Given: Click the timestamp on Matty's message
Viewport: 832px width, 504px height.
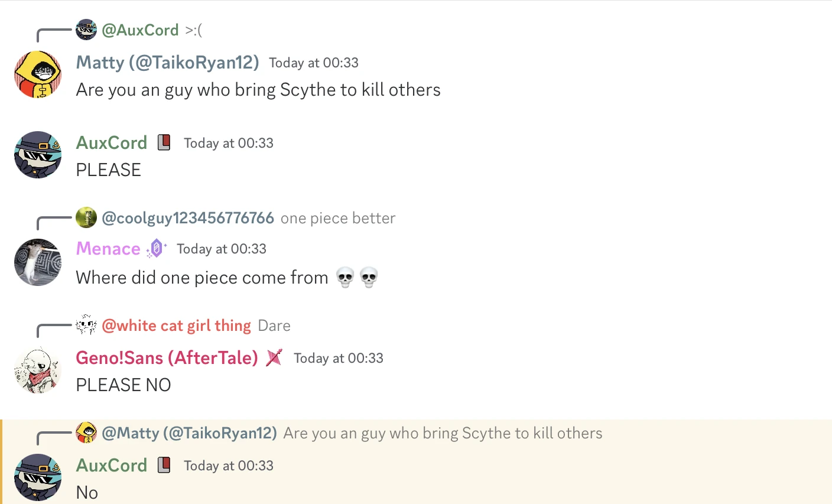Looking at the screenshot, I should (x=314, y=63).
